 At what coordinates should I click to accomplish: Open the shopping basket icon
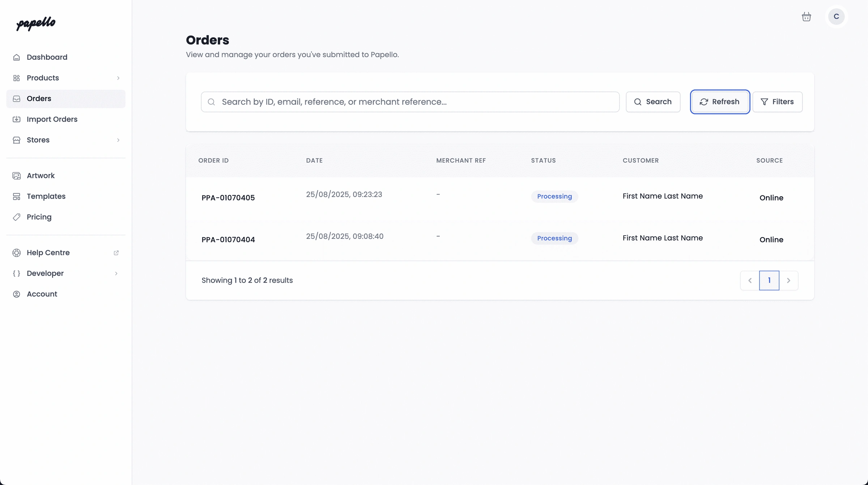[x=806, y=17]
